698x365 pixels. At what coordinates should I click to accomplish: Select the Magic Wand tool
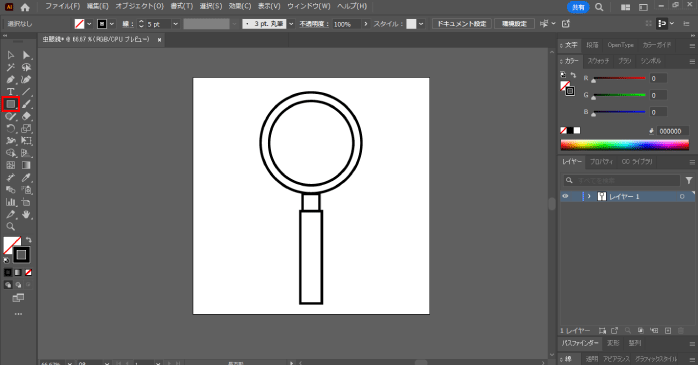click(x=10, y=67)
